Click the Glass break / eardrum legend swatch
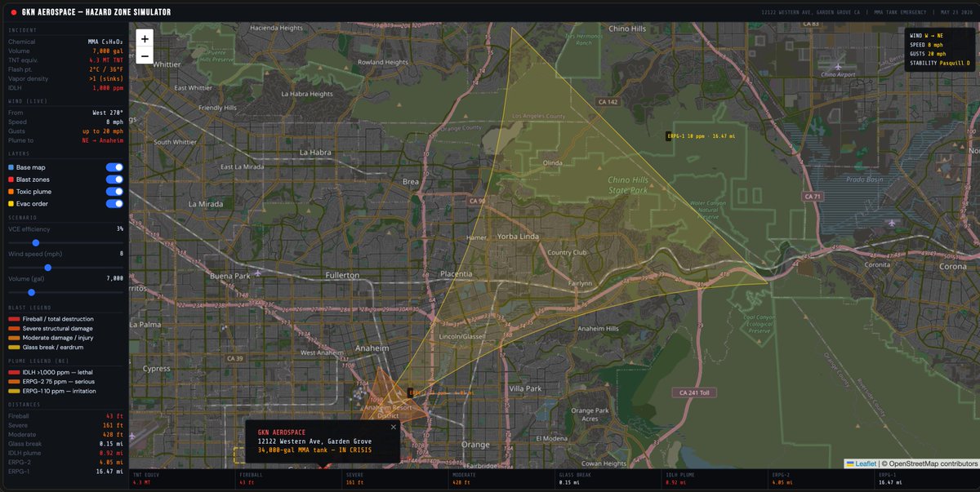 (x=14, y=347)
